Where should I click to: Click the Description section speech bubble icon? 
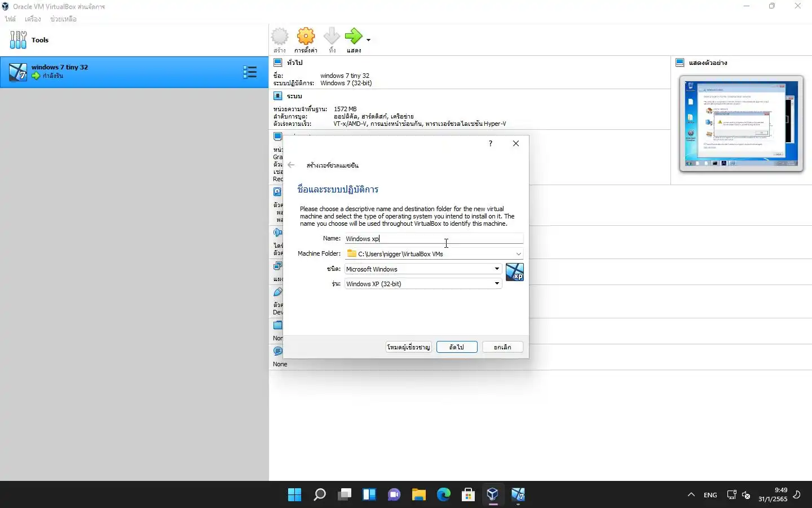pos(277,351)
